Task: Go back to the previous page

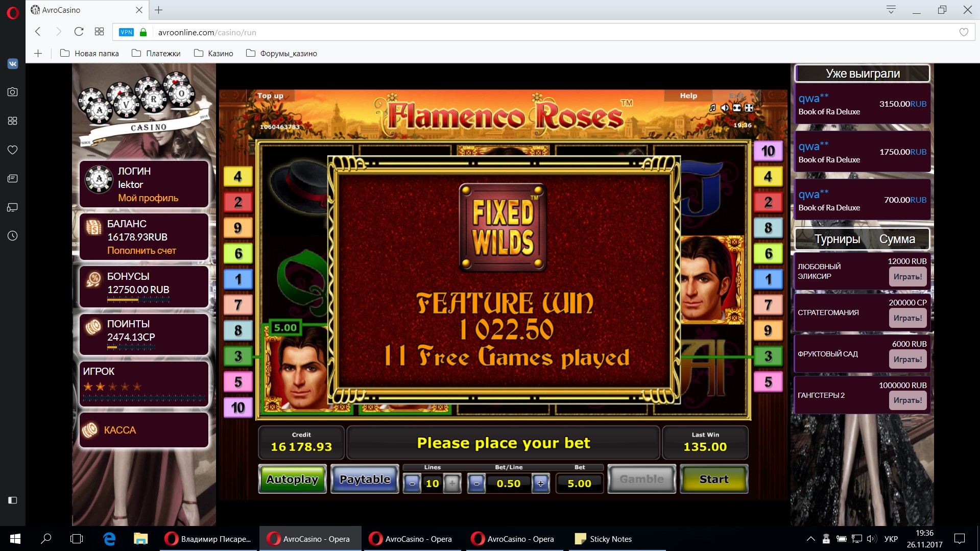Action: pyautogui.click(x=38, y=32)
